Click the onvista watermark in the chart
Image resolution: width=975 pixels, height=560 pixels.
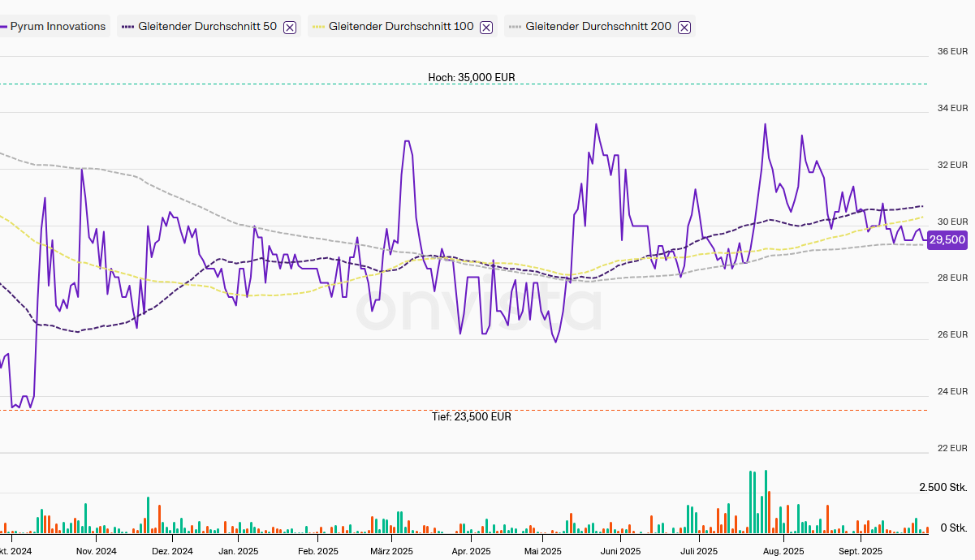(x=479, y=308)
